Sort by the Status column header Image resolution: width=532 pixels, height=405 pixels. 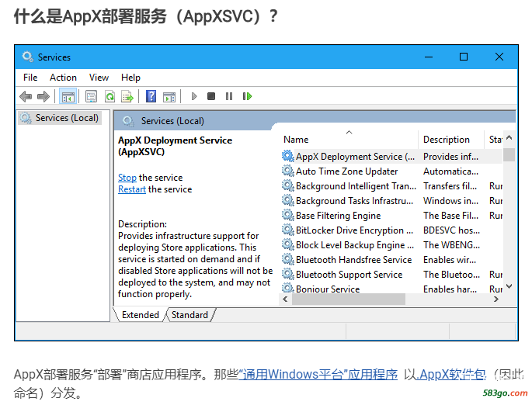pos(494,140)
